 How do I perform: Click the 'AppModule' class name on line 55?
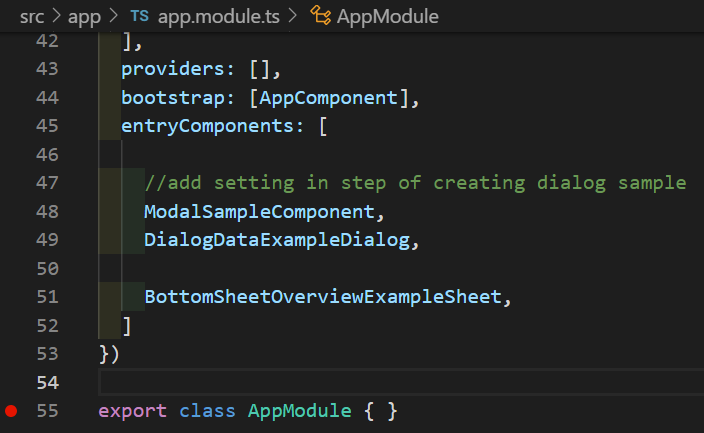tap(299, 411)
